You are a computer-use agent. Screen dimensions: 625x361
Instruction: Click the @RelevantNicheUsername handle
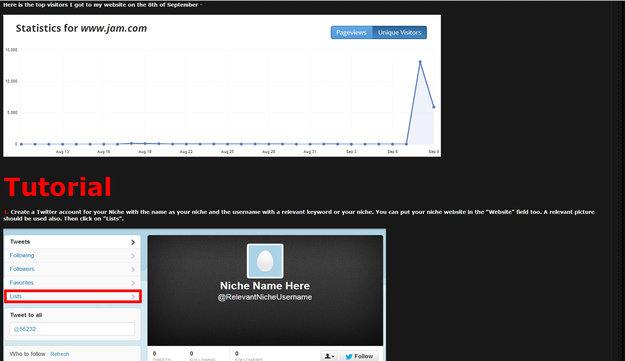click(x=265, y=297)
